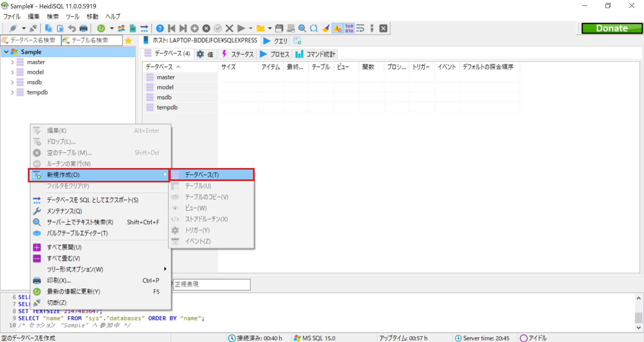This screenshot has height=342, width=644.
Task: Choose すべて展開(U) in the context menu
Action: (99, 247)
